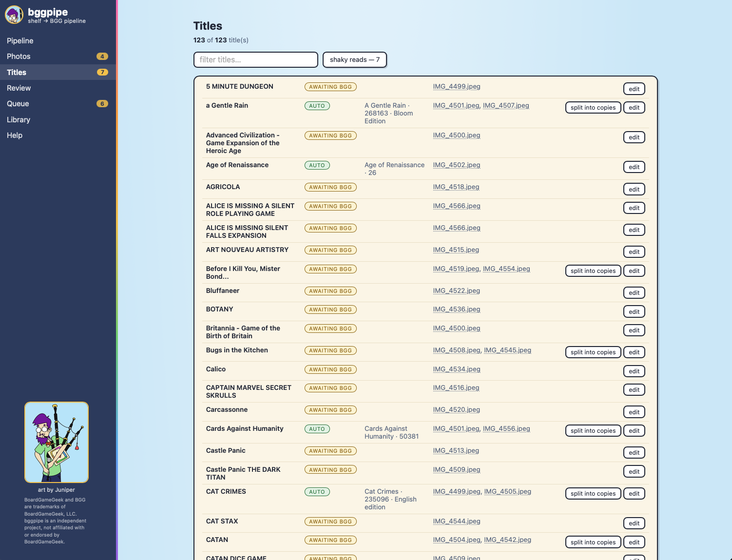Open IMG_4522.jpeg link for Bluffaneer
The width and height of the screenshot is (732, 560).
pos(457,290)
